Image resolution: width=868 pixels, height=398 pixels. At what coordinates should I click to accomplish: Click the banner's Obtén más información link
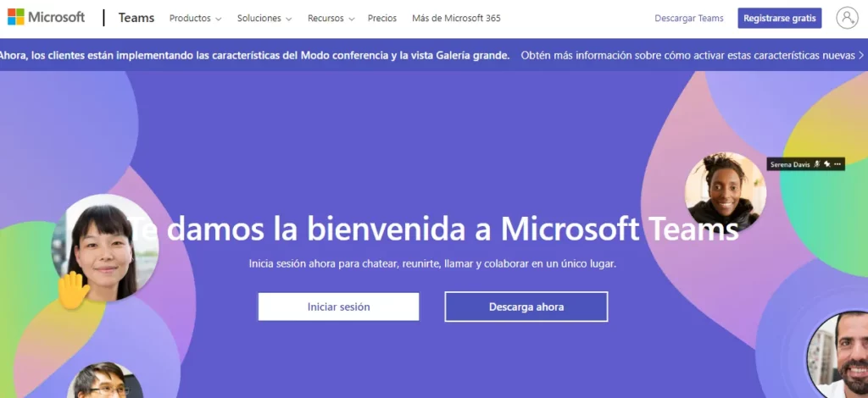click(687, 55)
